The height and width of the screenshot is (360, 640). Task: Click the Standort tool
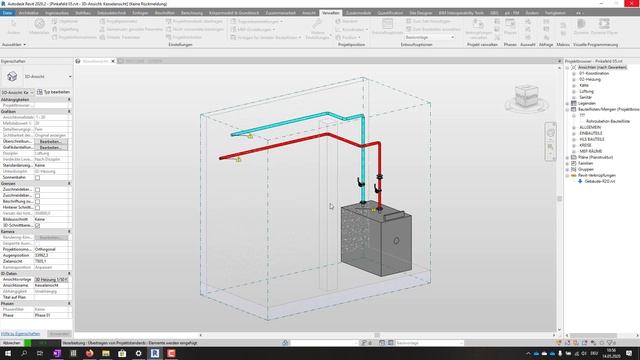[347, 21]
